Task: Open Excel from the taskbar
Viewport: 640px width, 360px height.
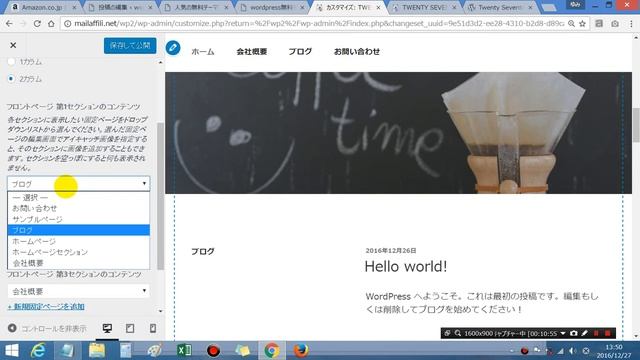Action: 184,351
